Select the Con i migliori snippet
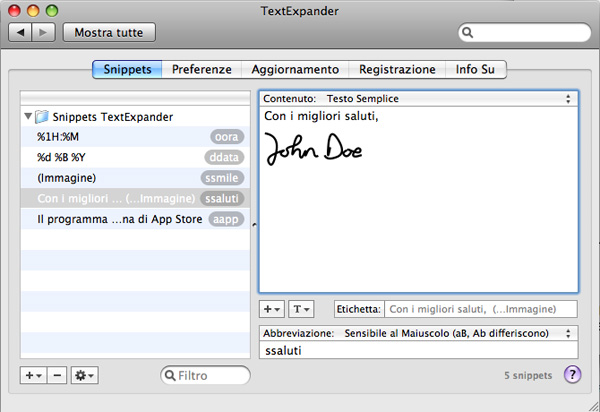600x412 pixels. [x=135, y=199]
